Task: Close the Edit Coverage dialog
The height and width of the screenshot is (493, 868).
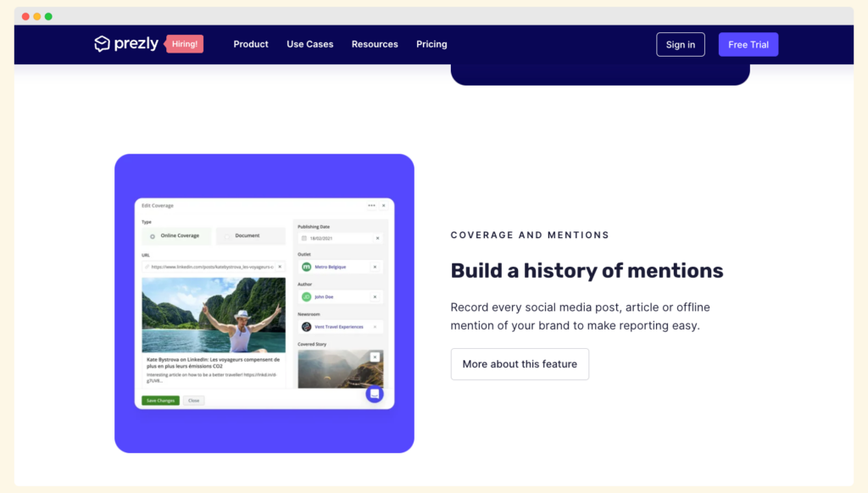Action: tap(383, 206)
